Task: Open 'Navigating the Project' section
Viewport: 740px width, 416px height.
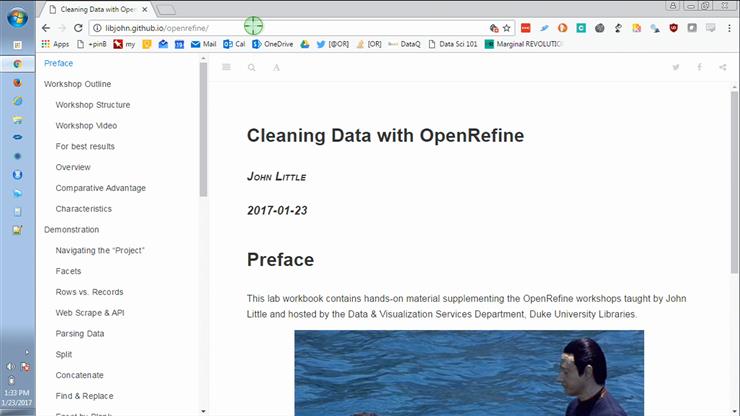Action: tap(100, 250)
